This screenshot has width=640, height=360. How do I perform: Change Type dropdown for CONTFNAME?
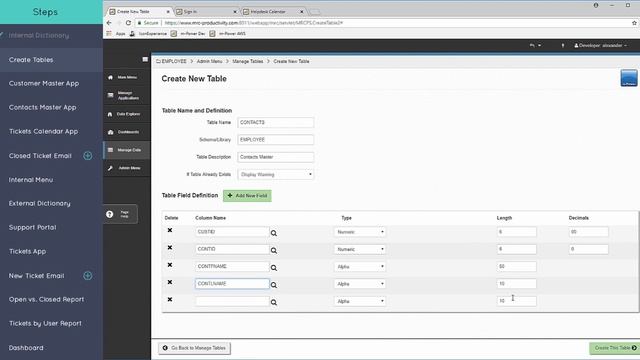pos(360,267)
